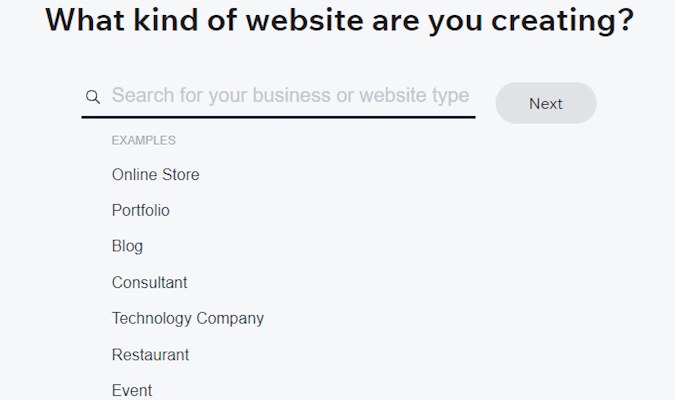Click the Next button
The height and width of the screenshot is (400, 675).
[x=546, y=103]
